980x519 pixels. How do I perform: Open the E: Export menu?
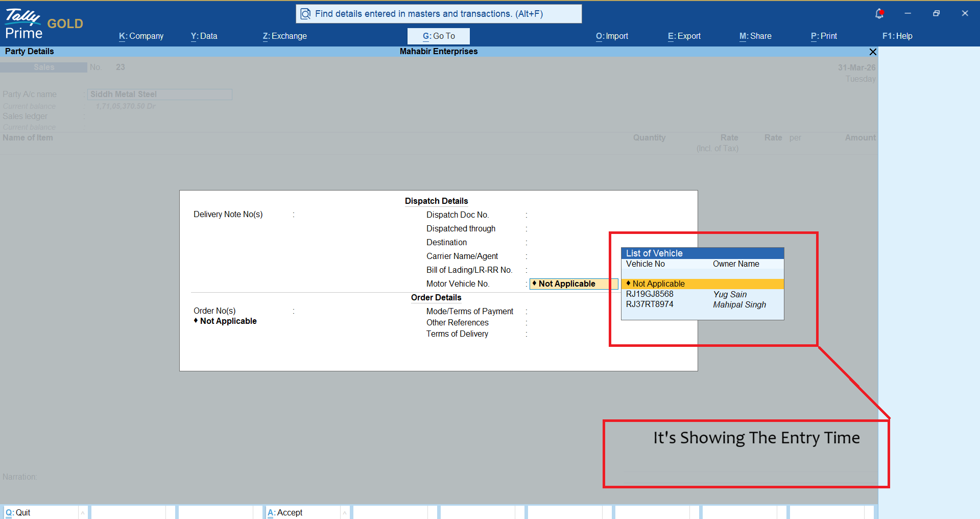tap(684, 36)
